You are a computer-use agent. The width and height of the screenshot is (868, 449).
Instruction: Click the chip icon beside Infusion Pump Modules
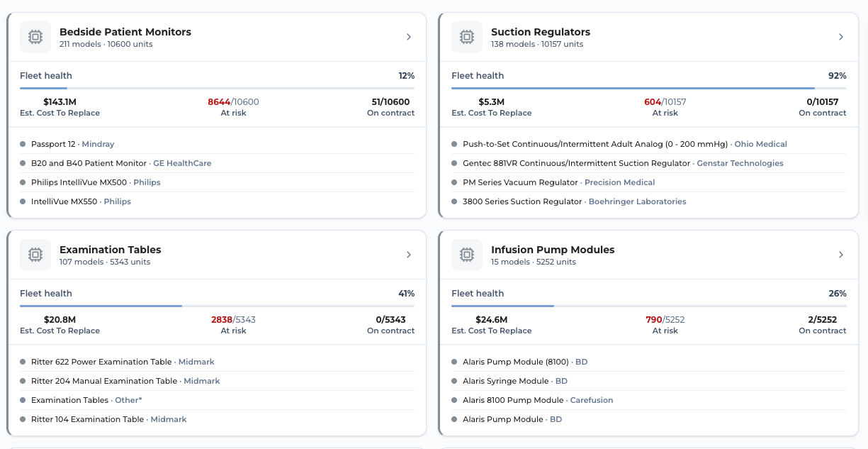(x=467, y=255)
